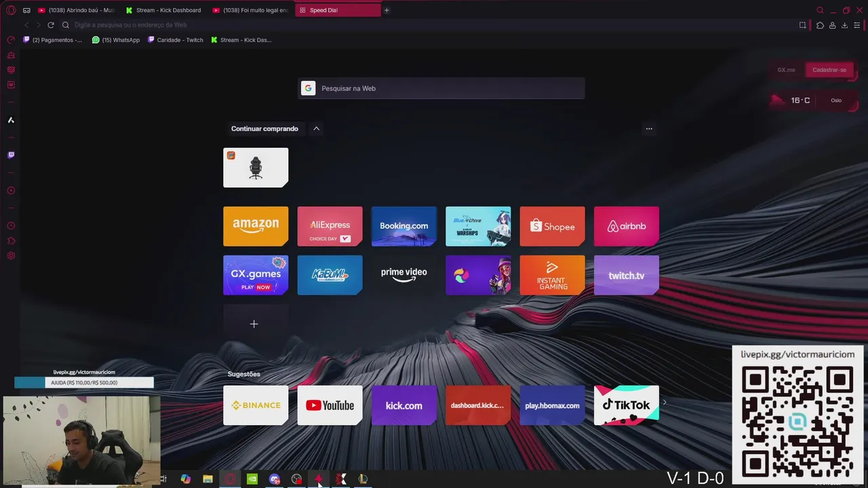Open the Airbnb speed dial tile
Viewport: 868px width, 488px height.
(627, 226)
